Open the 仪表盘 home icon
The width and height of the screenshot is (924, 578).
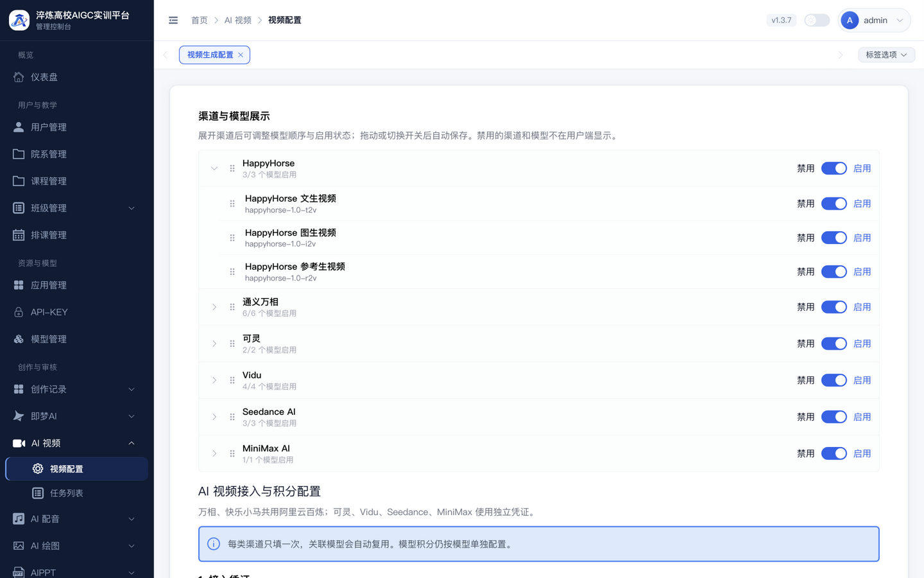coord(19,77)
